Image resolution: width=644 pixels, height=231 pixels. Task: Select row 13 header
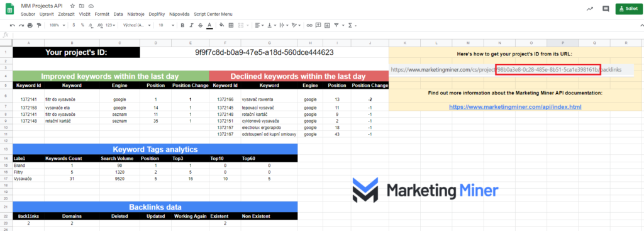[6, 149]
